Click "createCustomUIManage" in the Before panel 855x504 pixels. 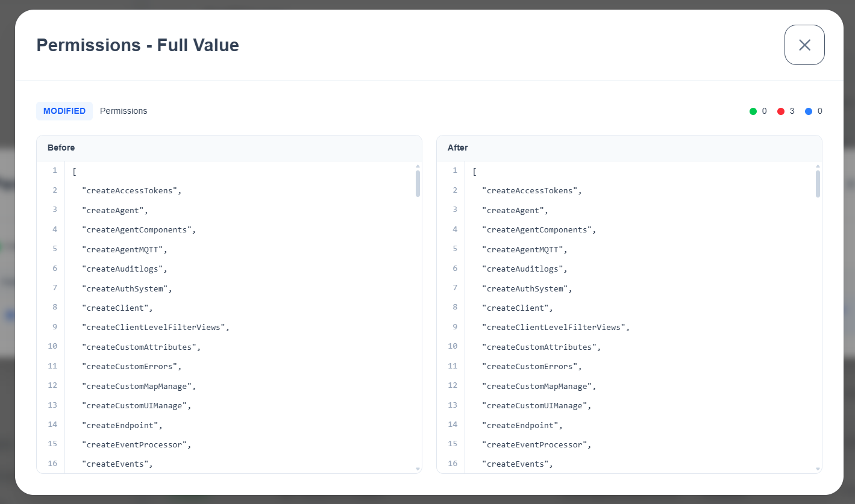point(136,405)
